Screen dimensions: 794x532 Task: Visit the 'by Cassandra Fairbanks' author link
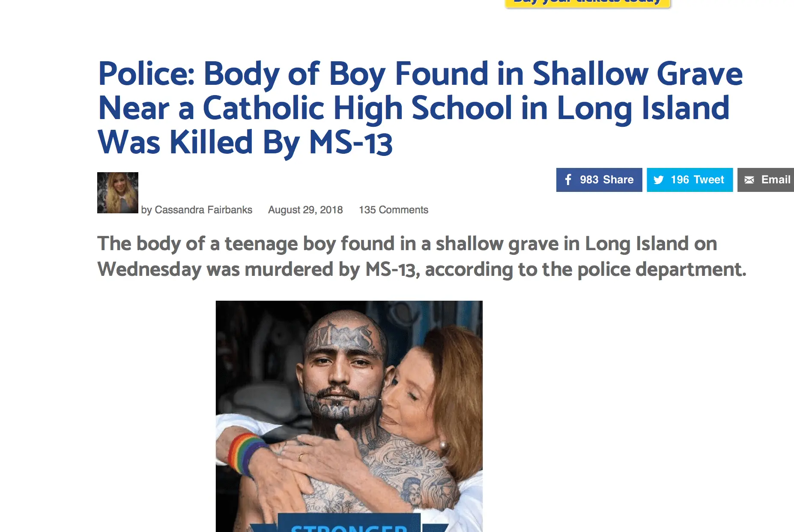pos(197,210)
